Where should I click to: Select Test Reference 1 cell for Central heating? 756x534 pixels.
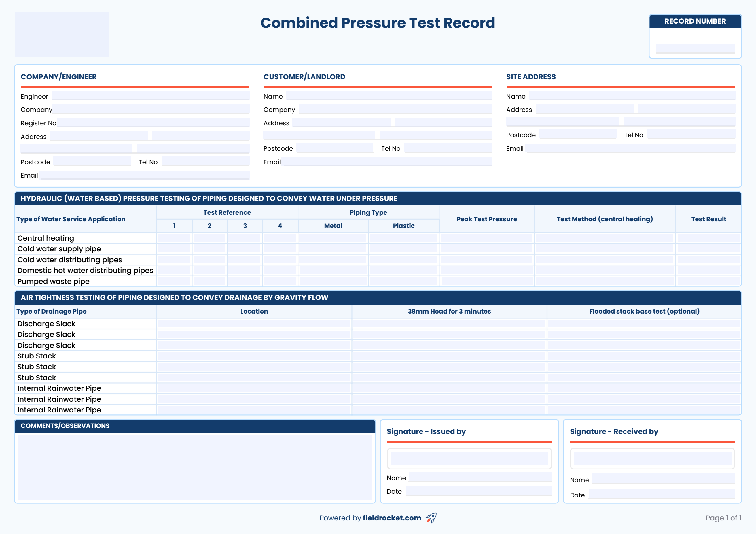click(174, 238)
